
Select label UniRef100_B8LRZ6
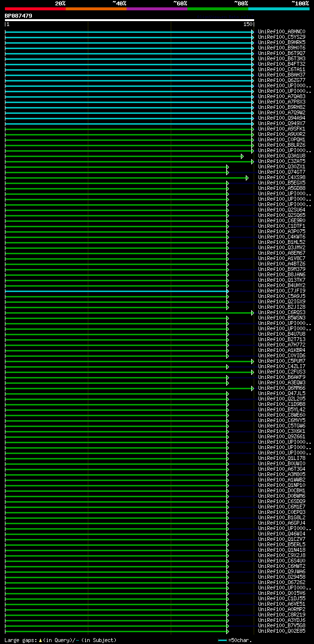(282, 145)
